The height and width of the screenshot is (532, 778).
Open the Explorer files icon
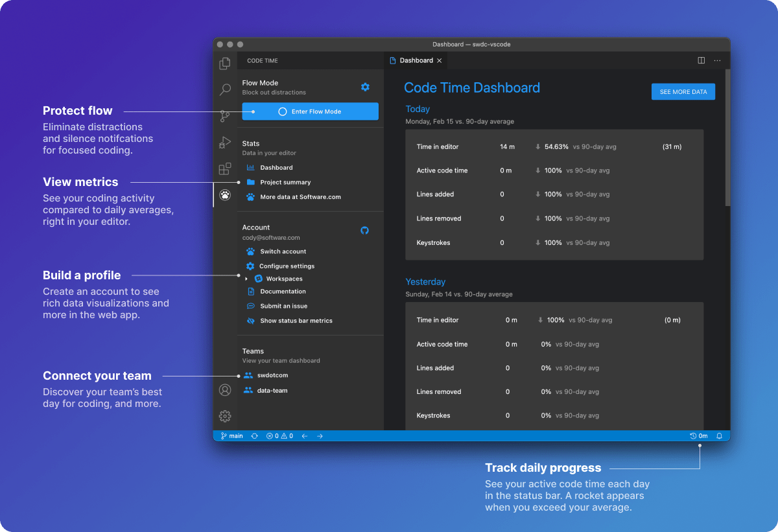pos(225,64)
